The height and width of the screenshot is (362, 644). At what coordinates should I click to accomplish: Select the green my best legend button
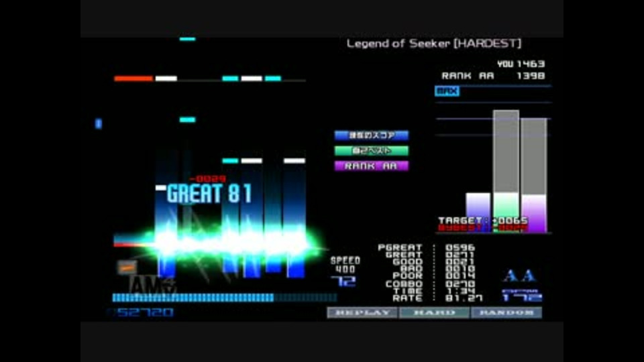371,151
